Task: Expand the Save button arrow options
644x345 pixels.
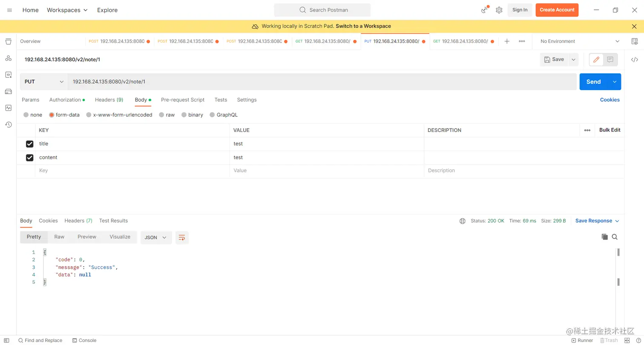Action: coord(574,60)
